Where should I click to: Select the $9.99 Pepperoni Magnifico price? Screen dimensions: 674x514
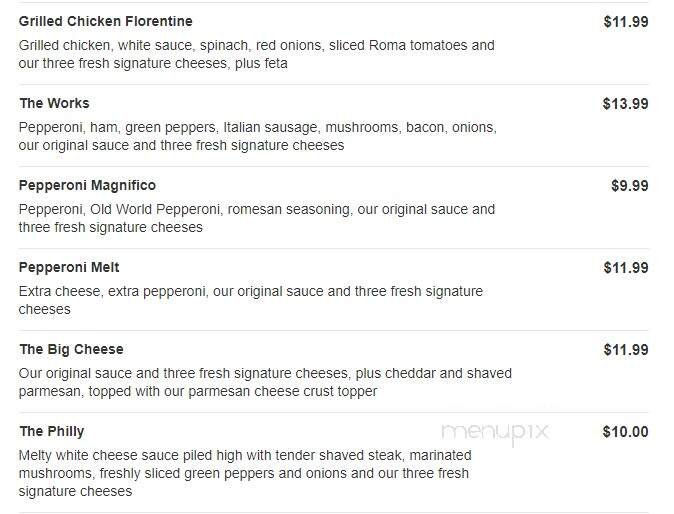point(629,185)
